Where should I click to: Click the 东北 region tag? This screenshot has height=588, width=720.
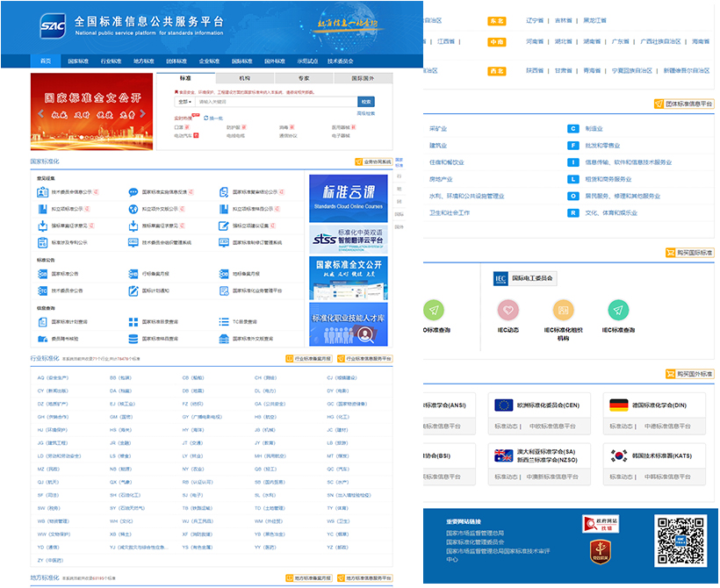tap(496, 21)
